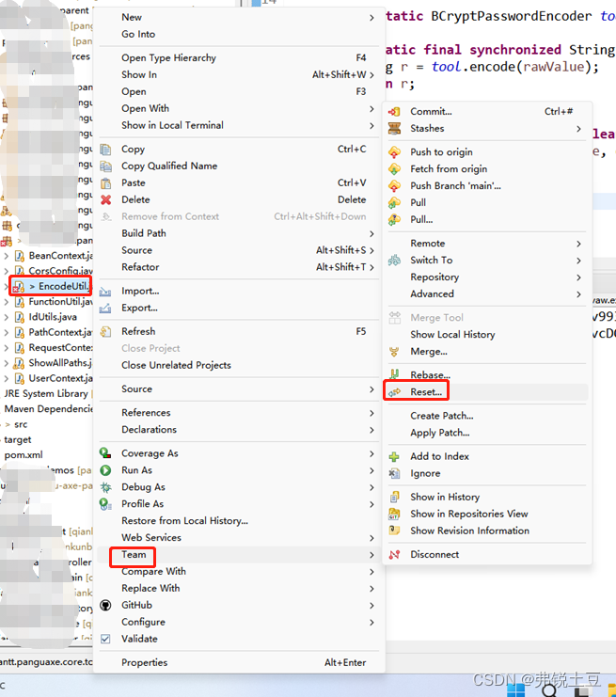616x697 pixels.
Task: Expand the FunctionUtil.java tree node
Action: point(6,302)
